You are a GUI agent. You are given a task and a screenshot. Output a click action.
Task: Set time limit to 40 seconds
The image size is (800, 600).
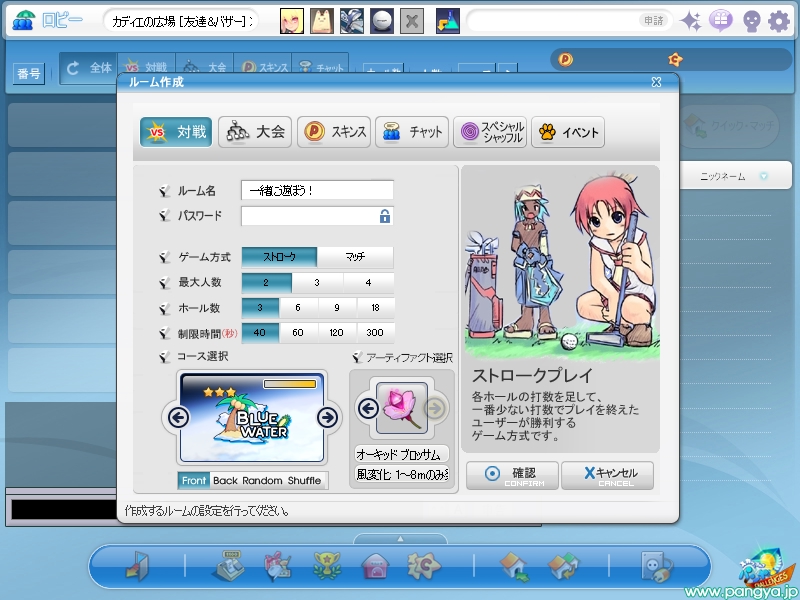click(x=260, y=333)
